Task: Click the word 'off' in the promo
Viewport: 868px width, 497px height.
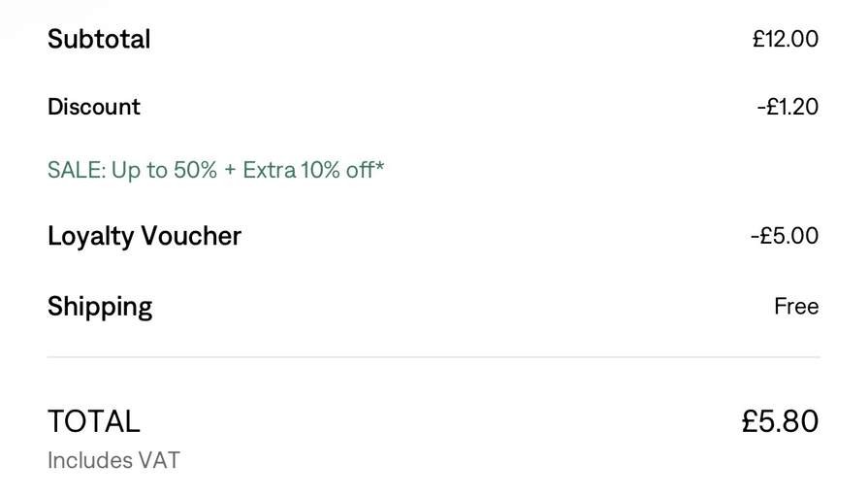Action: tap(360, 170)
